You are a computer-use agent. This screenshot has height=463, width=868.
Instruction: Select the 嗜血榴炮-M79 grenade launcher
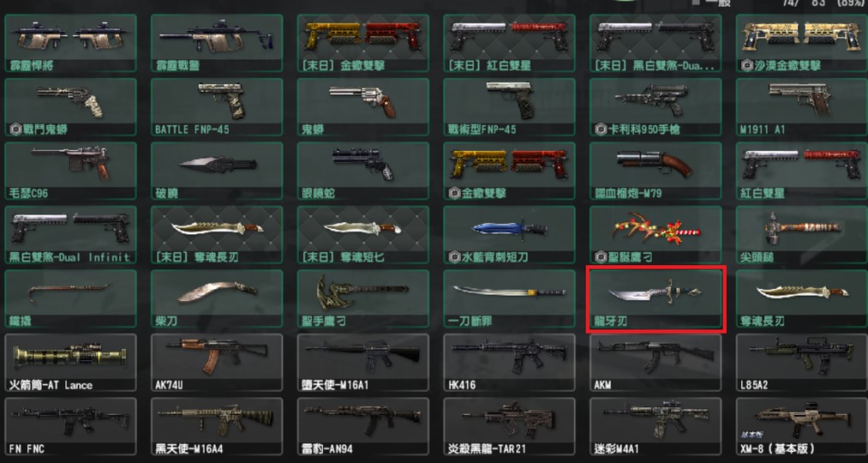coord(655,171)
